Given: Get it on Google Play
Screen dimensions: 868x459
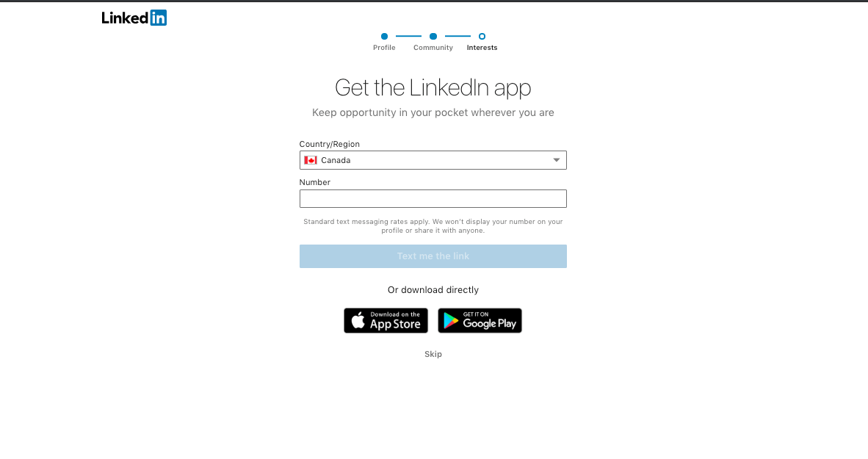Looking at the screenshot, I should coord(480,321).
